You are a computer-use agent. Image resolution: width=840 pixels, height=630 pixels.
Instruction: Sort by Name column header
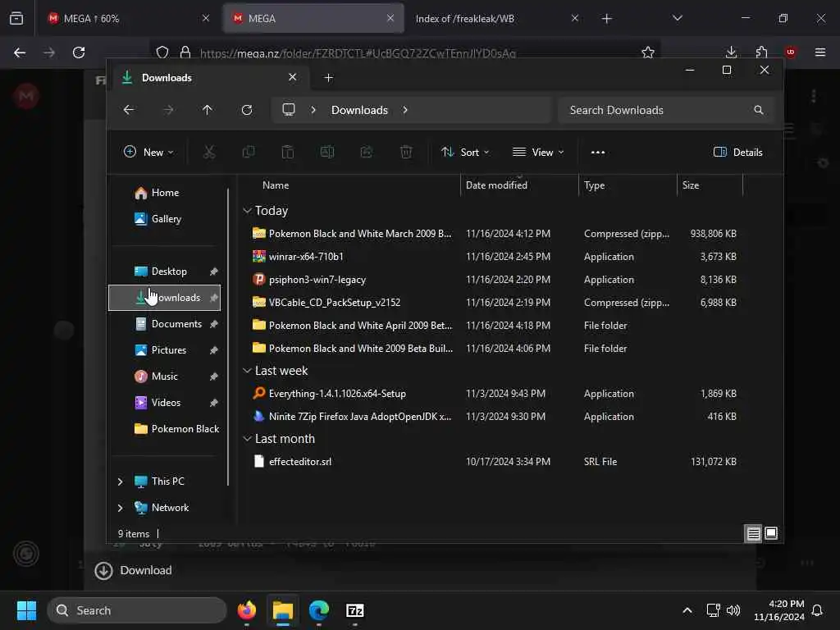click(x=276, y=185)
